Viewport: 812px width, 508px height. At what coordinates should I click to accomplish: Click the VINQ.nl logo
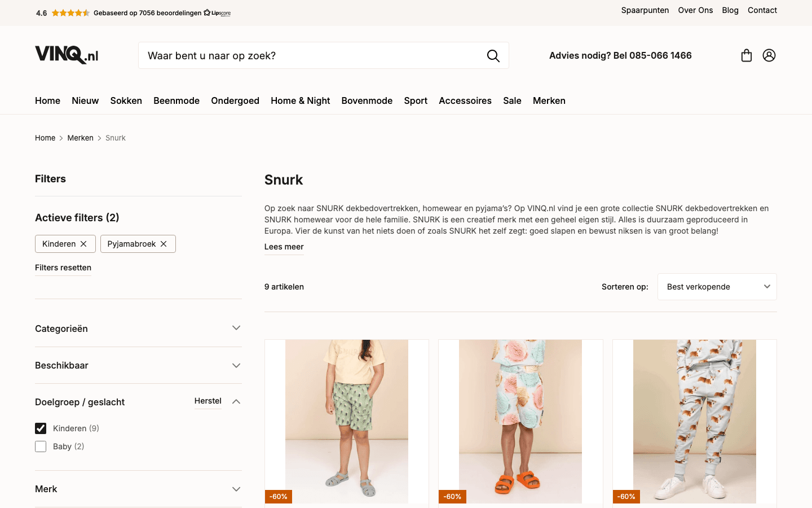point(67,55)
